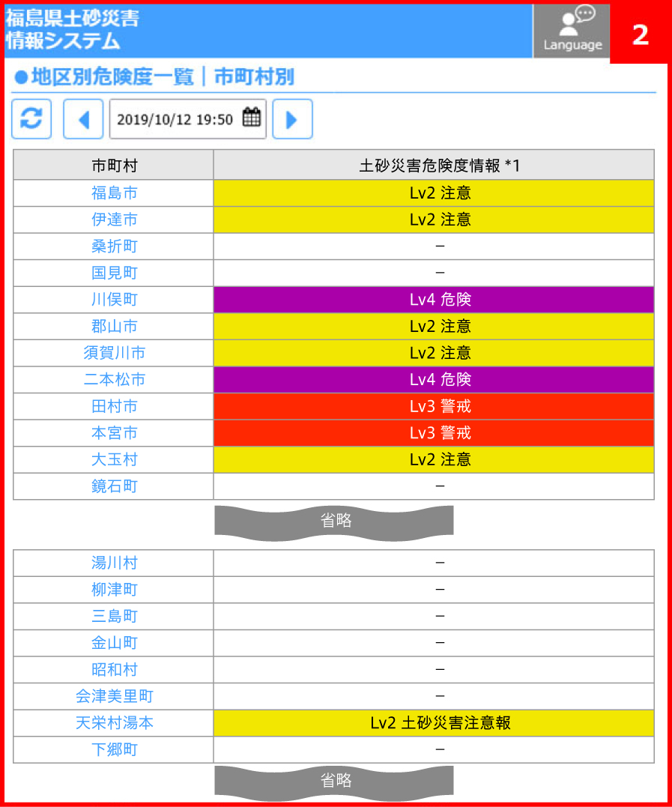Click the Lv2 注意 cell for 大玉村
672x807 pixels.
coord(434,459)
